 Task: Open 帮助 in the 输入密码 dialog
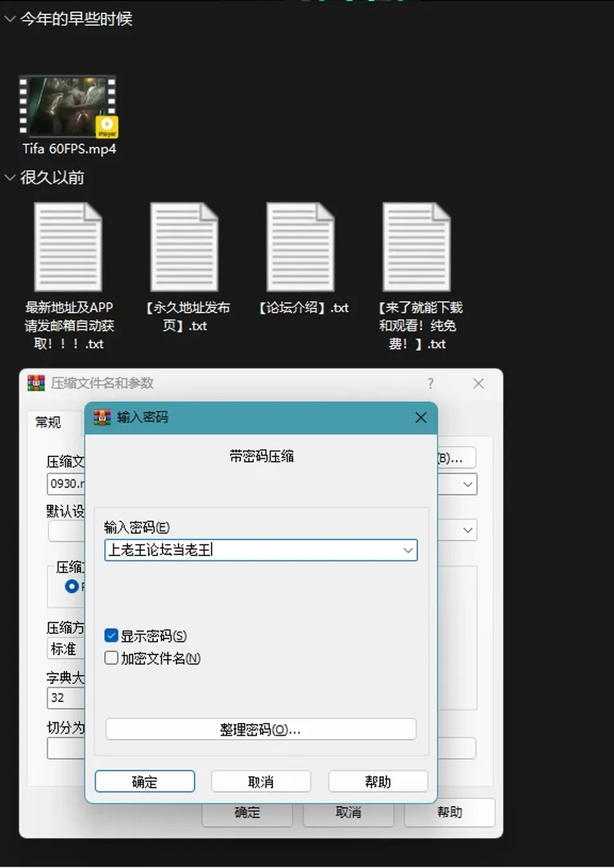pyautogui.click(x=378, y=782)
